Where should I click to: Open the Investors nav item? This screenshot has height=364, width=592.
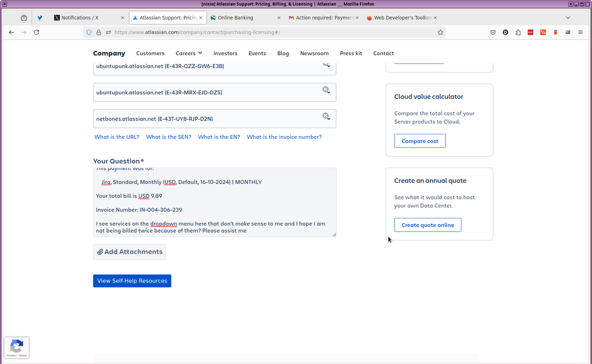pos(225,53)
